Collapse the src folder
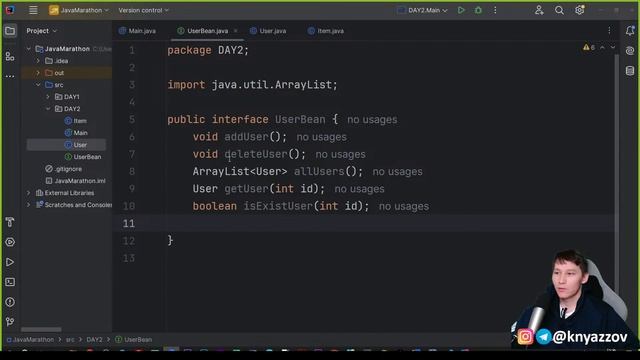The height and width of the screenshot is (360, 640). pos(38,85)
